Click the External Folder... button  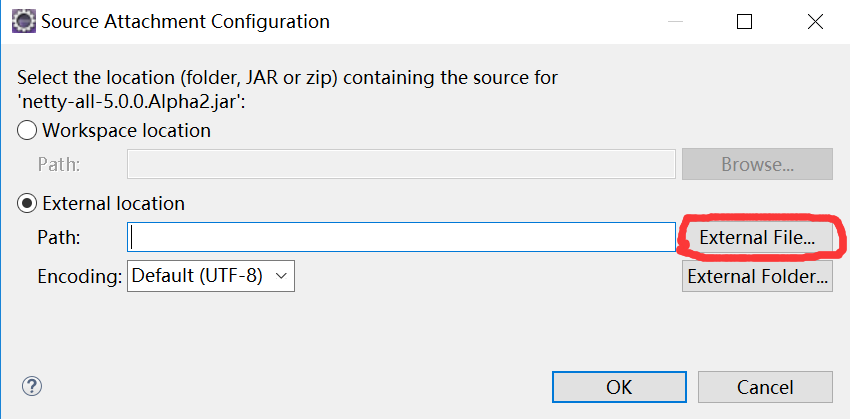pos(757,276)
